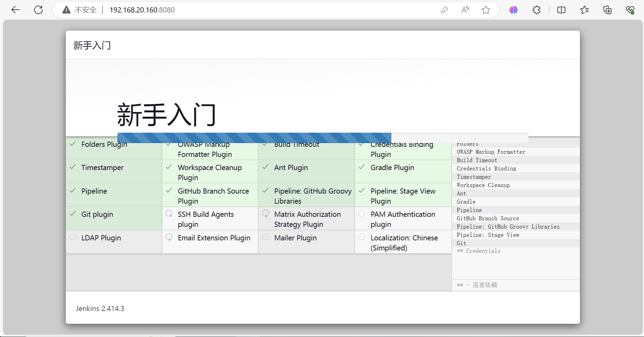Click Pipeline: Stage View Plugin label
The image size is (644, 337).
click(403, 196)
